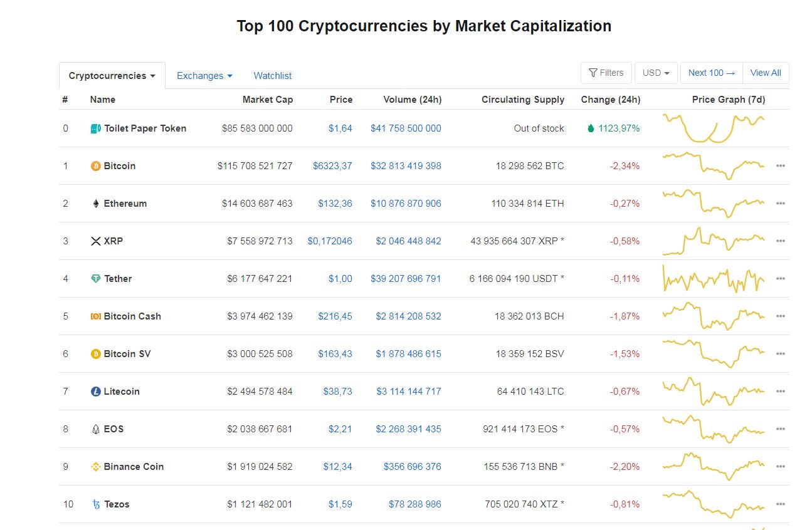Open Bitcoin price link $6323,37
This screenshot has height=530, width=812.
coord(332,166)
